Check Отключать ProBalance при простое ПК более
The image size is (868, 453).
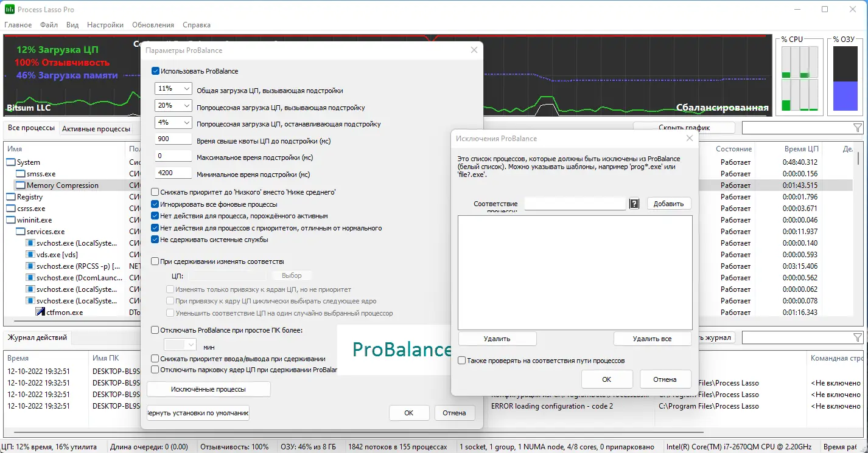coord(155,330)
